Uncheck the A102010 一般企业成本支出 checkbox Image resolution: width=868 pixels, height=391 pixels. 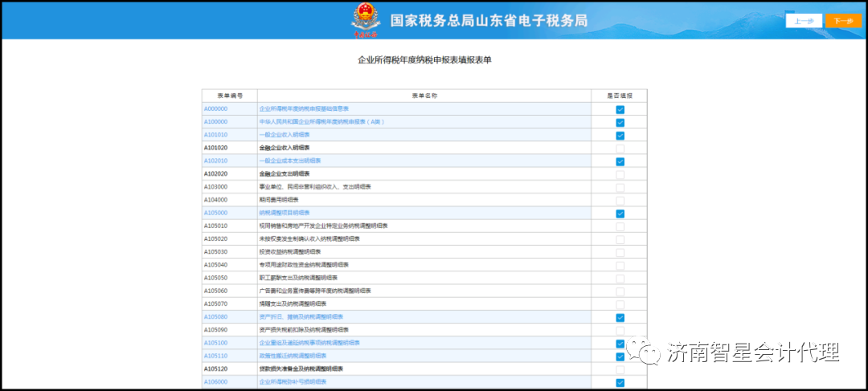(620, 161)
